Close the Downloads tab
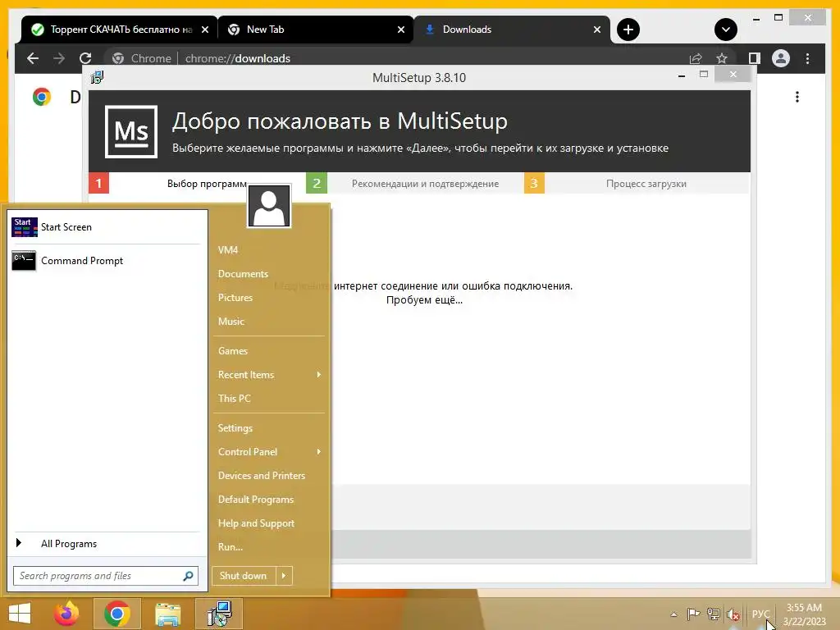The height and width of the screenshot is (630, 840). click(597, 30)
